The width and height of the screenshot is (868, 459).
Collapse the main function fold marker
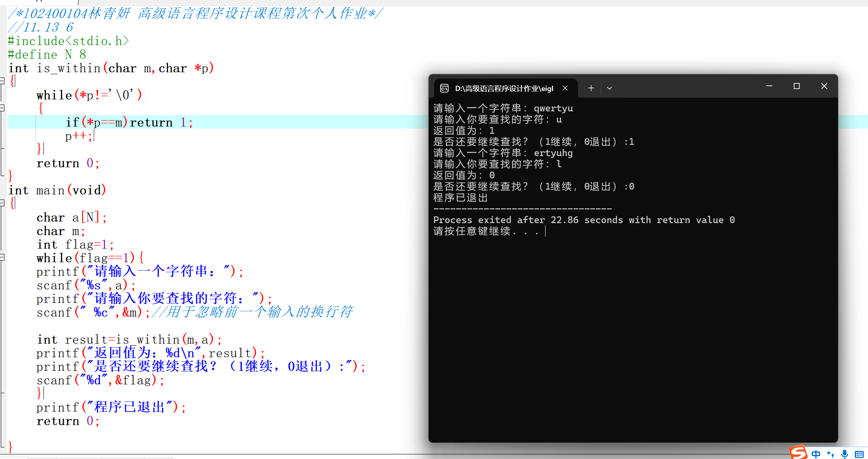[2, 203]
